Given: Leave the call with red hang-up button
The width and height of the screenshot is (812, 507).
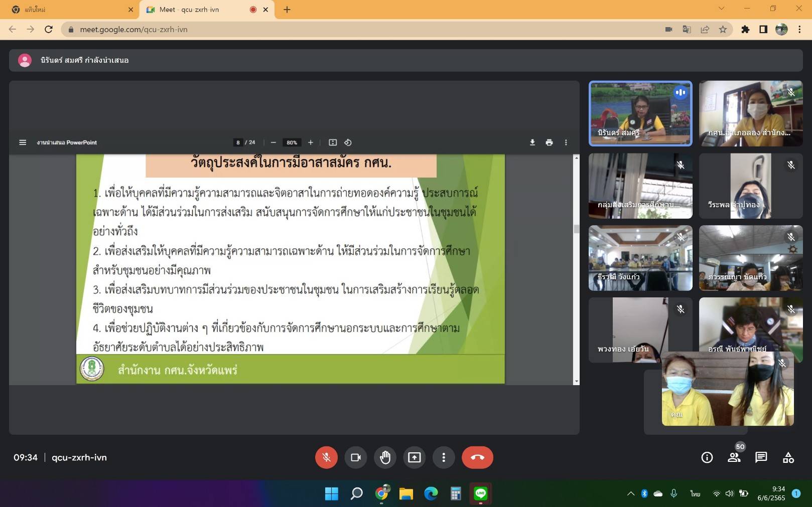Looking at the screenshot, I should pos(477,457).
